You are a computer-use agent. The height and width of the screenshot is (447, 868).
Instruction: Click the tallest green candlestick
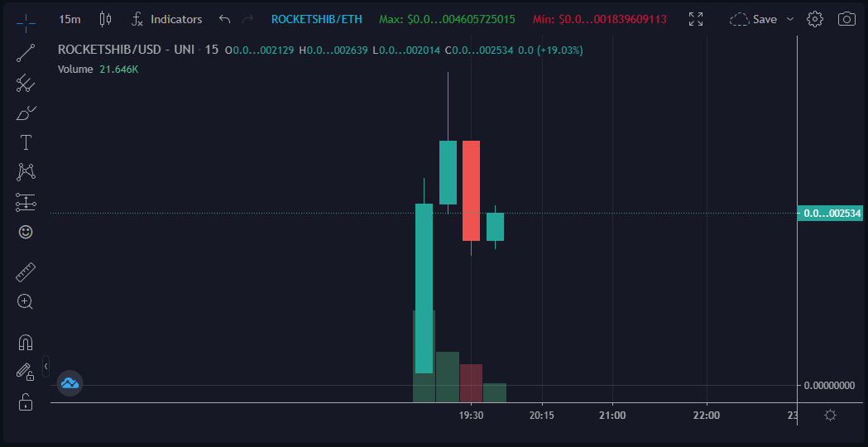pos(424,289)
